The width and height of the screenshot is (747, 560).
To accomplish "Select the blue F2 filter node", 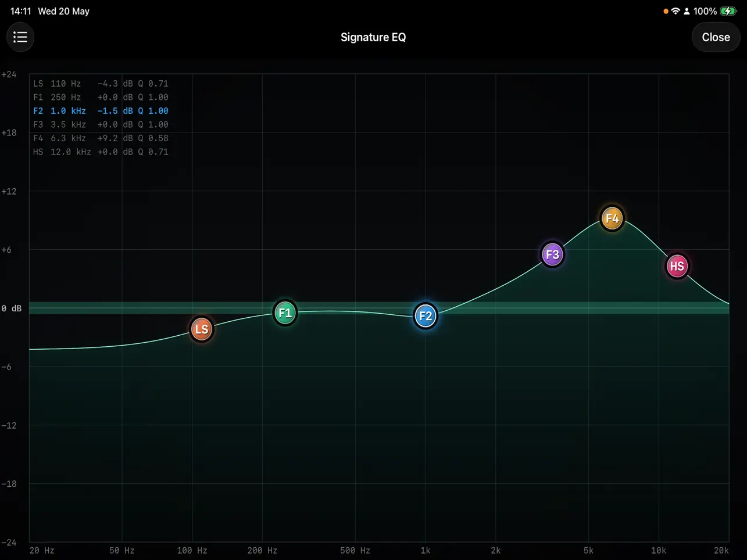I will (x=426, y=316).
